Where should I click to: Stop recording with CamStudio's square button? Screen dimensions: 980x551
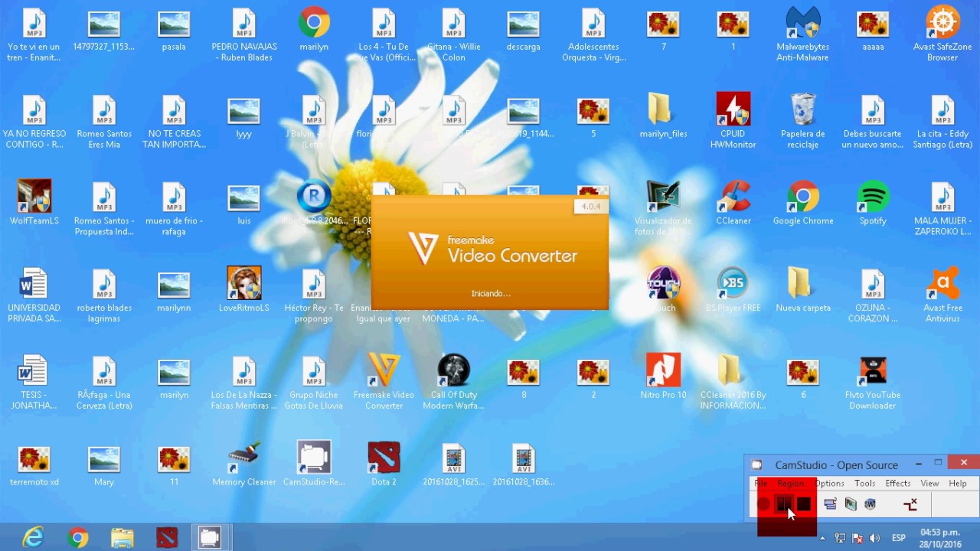pyautogui.click(x=803, y=504)
